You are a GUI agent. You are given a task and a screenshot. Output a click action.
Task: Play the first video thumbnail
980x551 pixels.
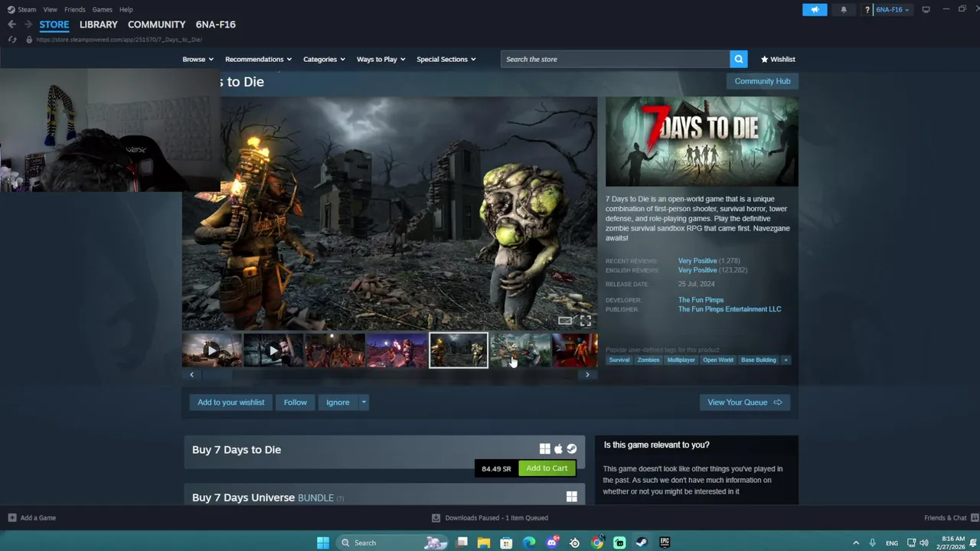click(212, 350)
